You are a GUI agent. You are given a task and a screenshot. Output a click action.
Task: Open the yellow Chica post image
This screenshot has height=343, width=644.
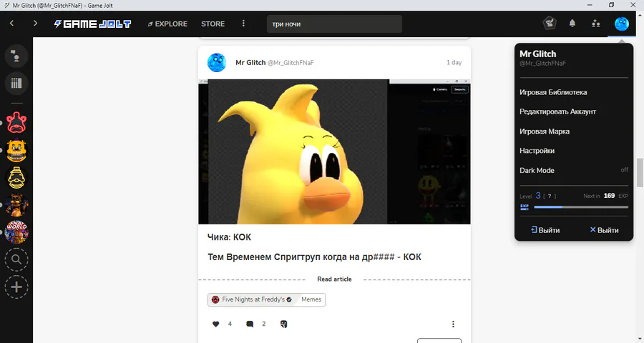334,151
